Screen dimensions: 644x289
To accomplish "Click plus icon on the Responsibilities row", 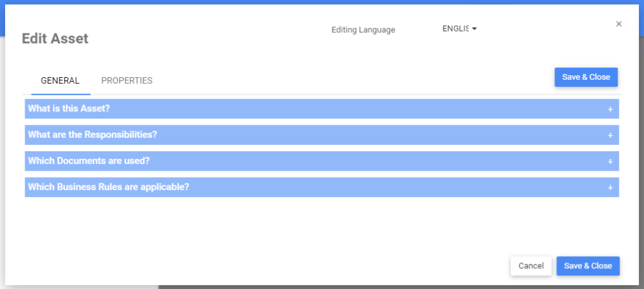I will click(x=610, y=135).
